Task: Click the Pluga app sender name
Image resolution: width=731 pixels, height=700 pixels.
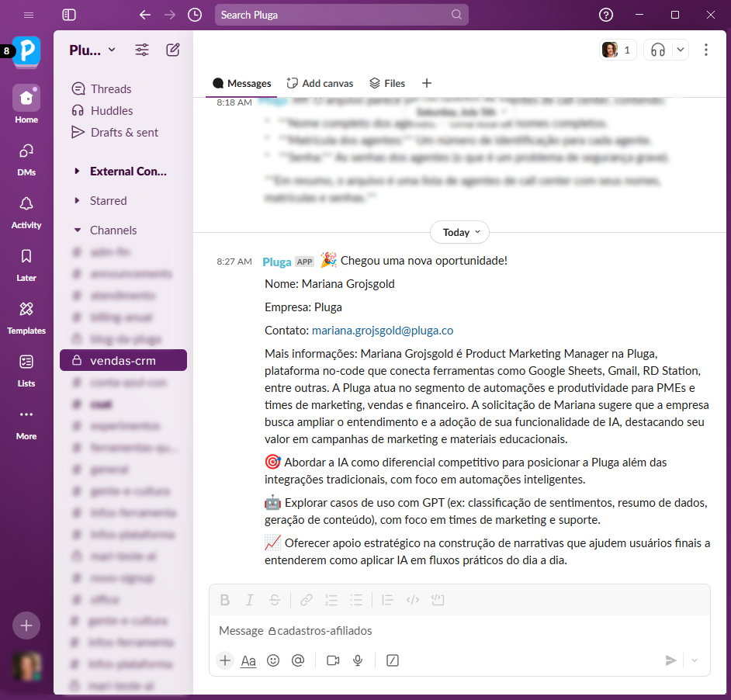Action: 277,262
